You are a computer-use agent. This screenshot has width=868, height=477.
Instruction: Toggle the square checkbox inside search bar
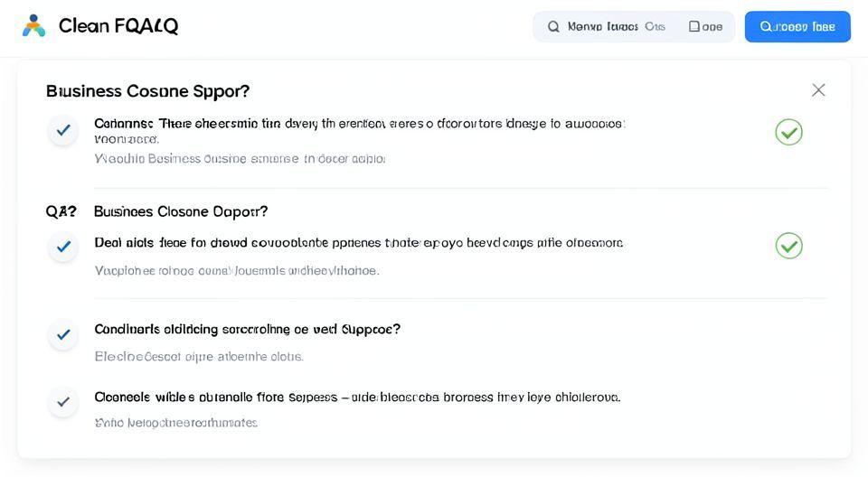(694, 27)
